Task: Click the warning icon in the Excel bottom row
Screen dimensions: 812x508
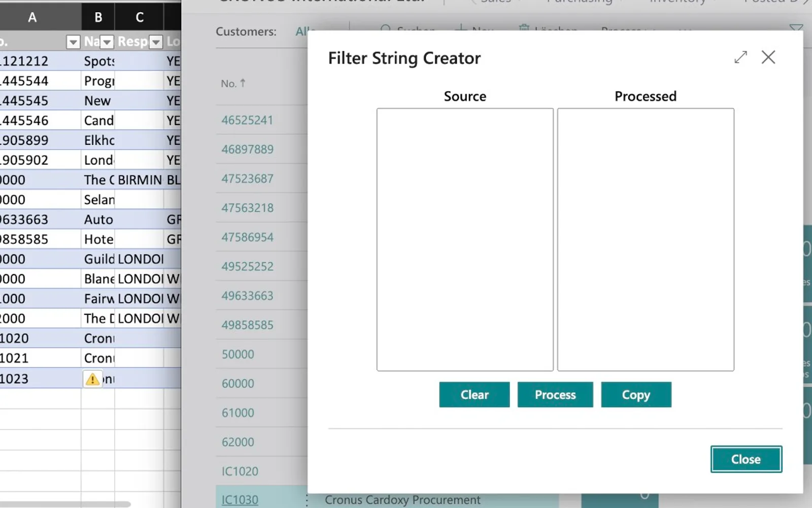Action: 92,379
